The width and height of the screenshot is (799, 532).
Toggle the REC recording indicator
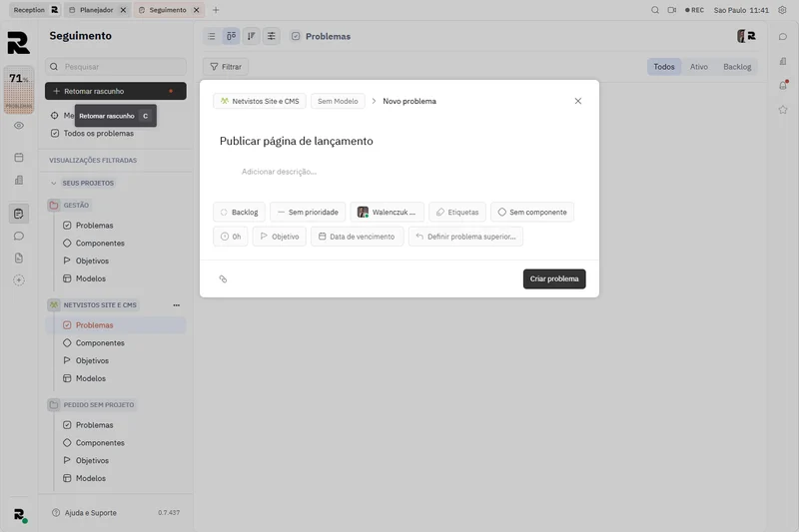click(694, 10)
